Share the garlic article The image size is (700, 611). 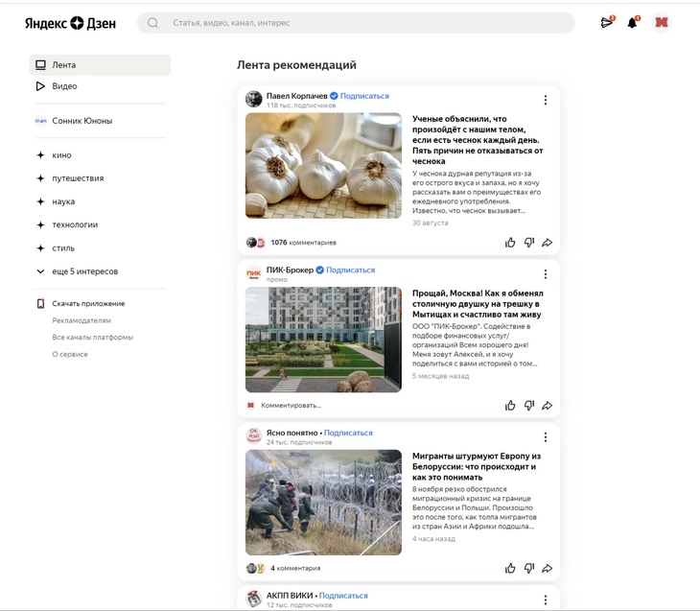(x=548, y=243)
